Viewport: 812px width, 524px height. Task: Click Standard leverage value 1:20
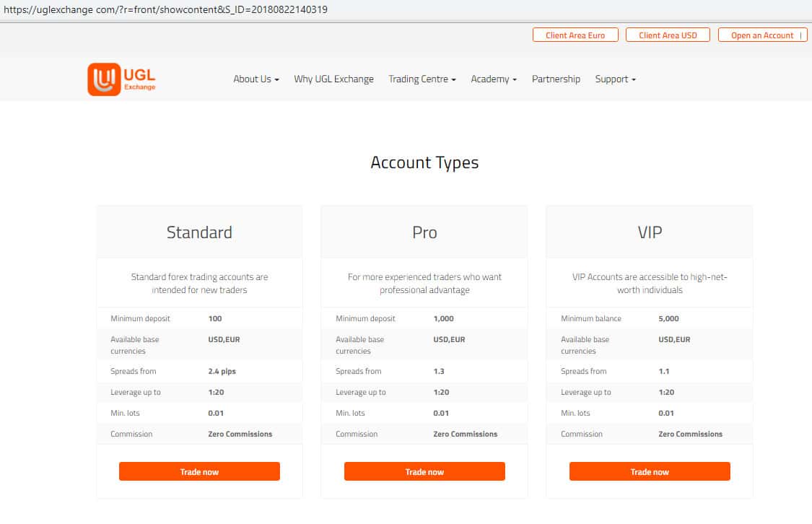[216, 393]
